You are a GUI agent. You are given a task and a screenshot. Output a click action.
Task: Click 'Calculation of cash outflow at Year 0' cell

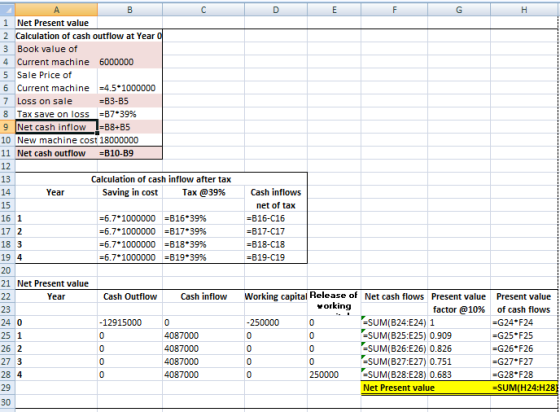89,36
